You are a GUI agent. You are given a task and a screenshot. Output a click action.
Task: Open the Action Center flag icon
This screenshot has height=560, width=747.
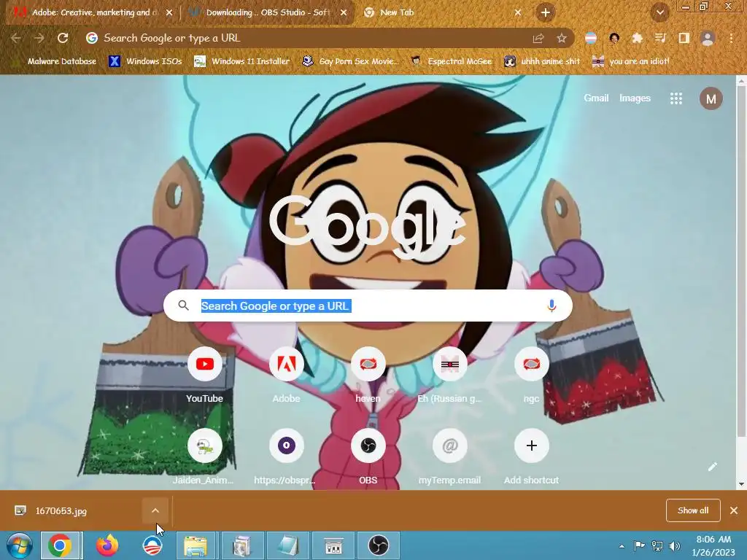639,546
